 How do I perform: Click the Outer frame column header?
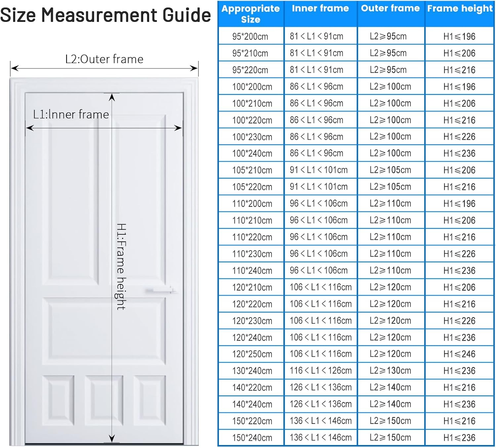click(390, 9)
